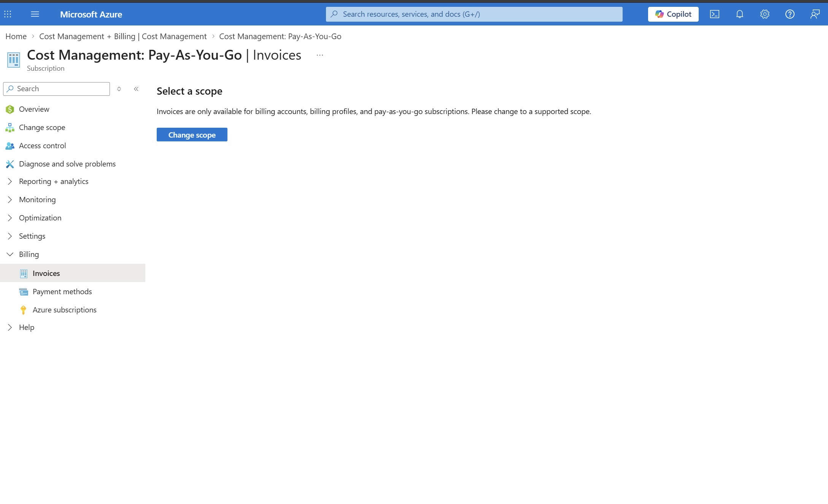Click the Diagnose and solve problems wrench icon
Screen dimensions: 828x504
click(x=10, y=164)
